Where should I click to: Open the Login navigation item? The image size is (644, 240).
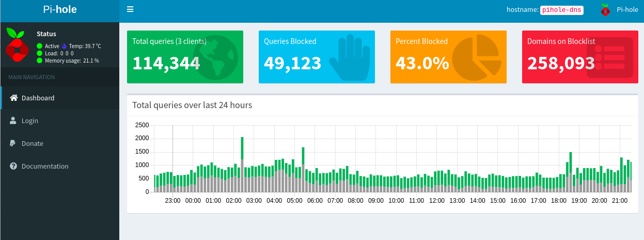pos(59,121)
